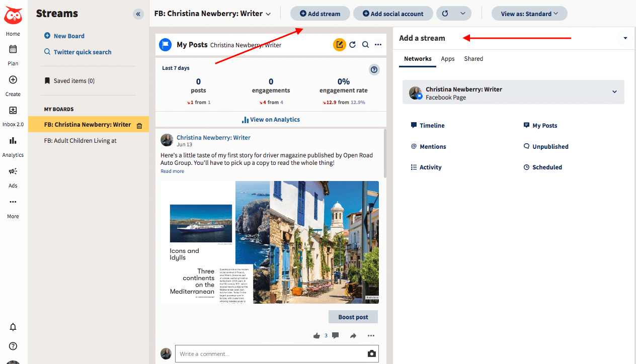This screenshot has height=364, width=636.
Task: Open the post's more options ellipsis
Action: (371, 336)
